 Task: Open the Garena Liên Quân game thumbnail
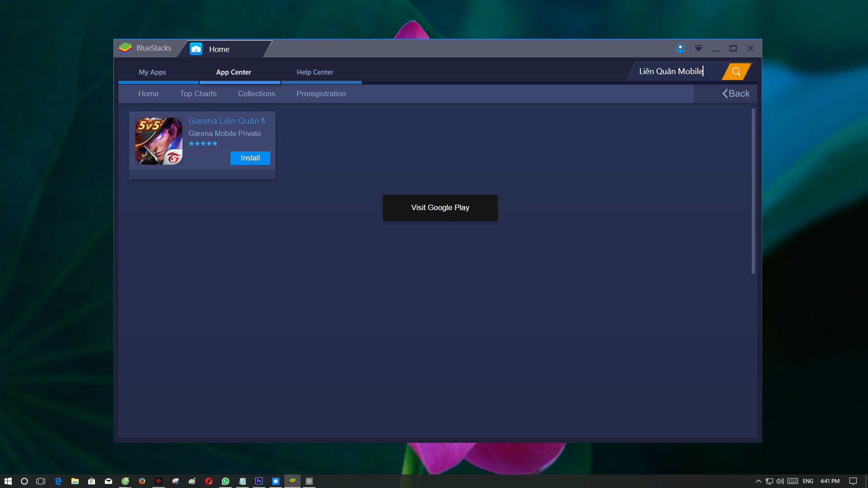point(159,141)
